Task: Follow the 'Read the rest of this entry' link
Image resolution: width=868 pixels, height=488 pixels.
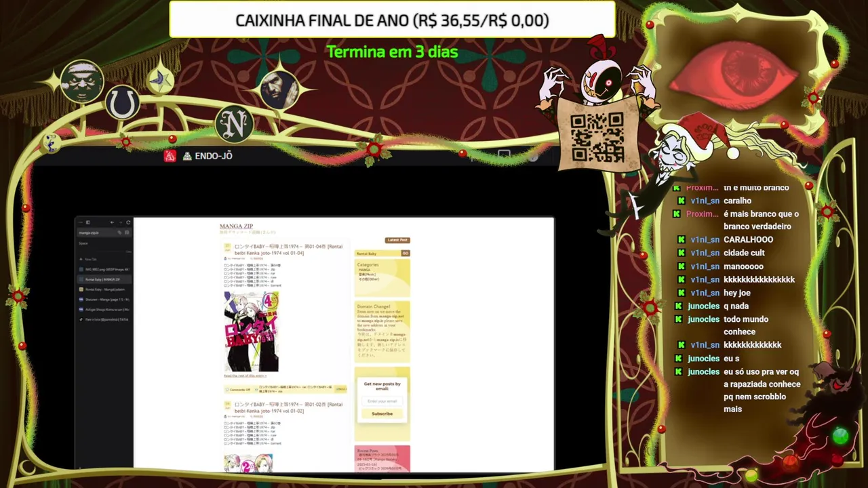Action: [x=245, y=375]
